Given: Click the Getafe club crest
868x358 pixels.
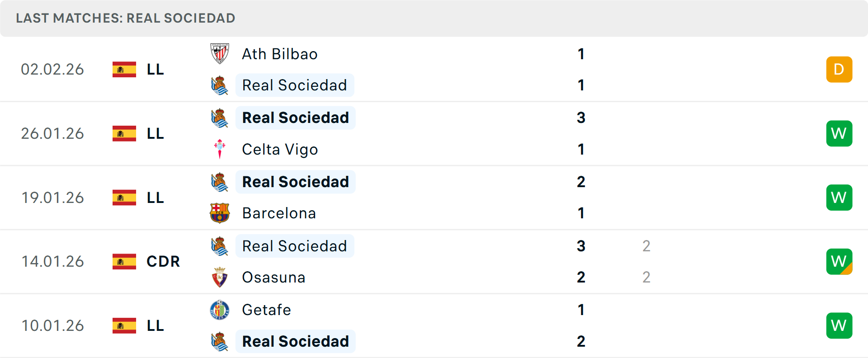Looking at the screenshot, I should click(x=220, y=310).
